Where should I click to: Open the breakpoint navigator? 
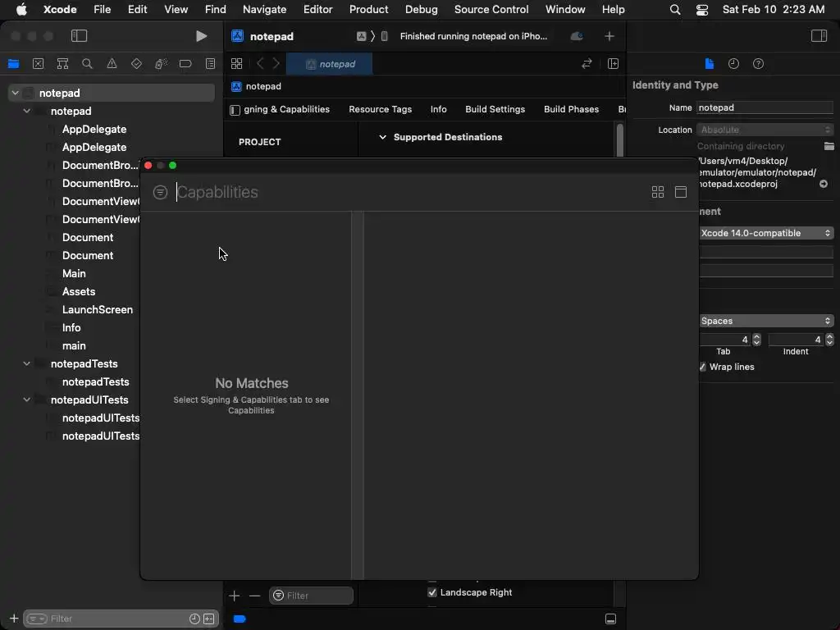[x=185, y=64]
